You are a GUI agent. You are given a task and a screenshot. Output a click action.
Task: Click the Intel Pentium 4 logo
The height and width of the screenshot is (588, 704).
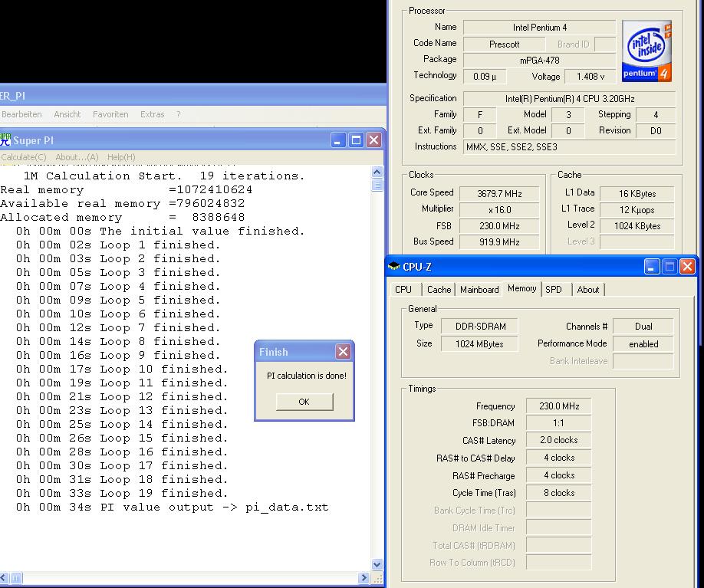click(x=646, y=51)
